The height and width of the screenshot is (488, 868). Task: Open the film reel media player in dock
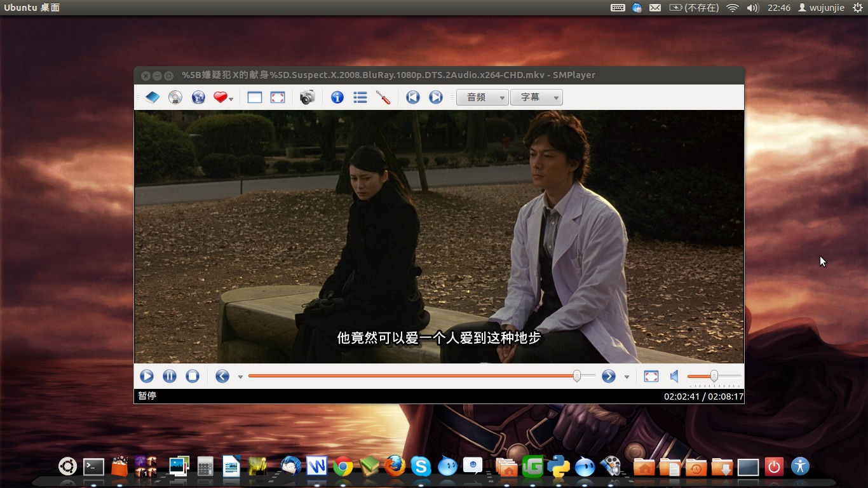point(611,466)
